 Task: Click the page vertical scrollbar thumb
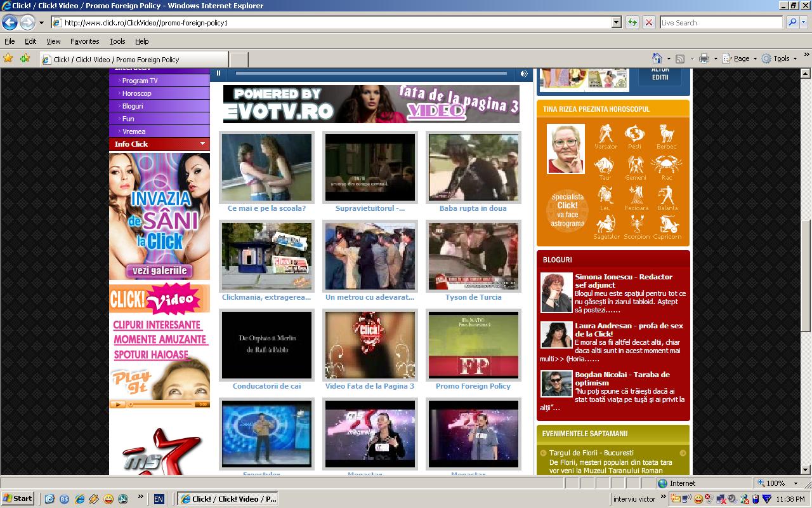[x=806, y=276]
